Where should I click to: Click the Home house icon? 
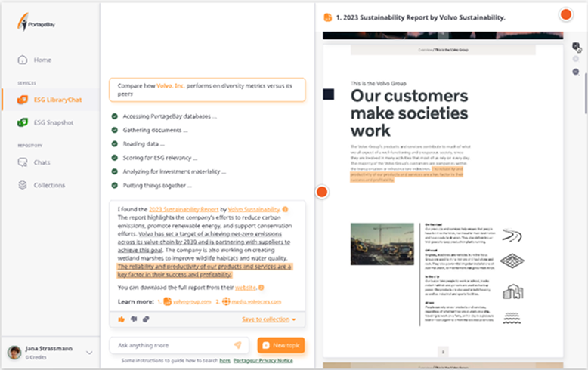click(x=23, y=60)
